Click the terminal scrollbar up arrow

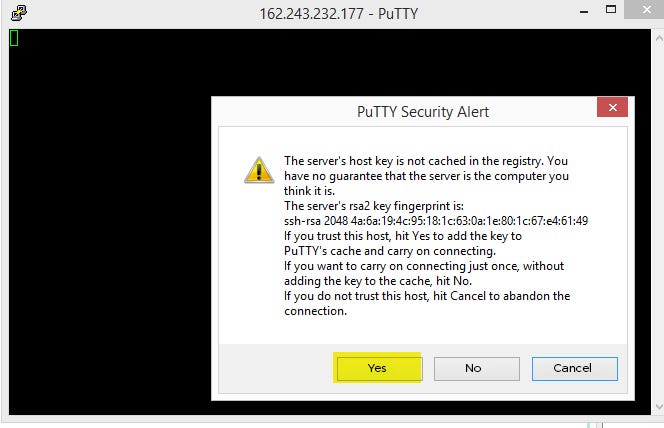pyautogui.click(x=658, y=39)
